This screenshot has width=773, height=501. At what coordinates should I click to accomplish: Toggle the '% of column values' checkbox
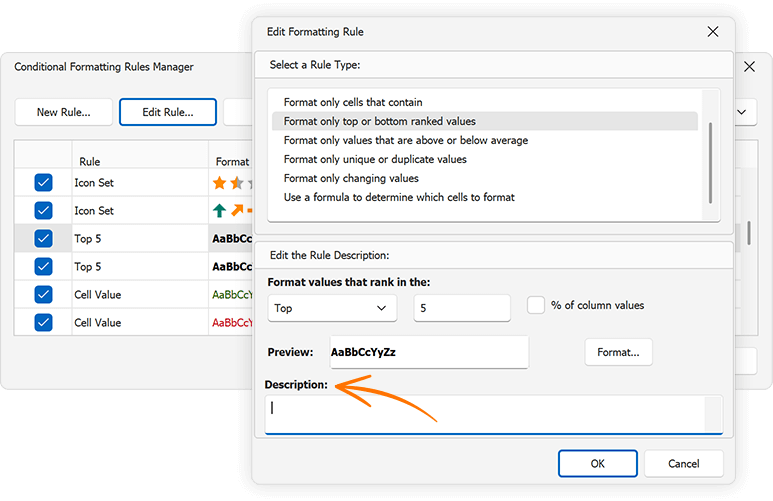click(536, 306)
